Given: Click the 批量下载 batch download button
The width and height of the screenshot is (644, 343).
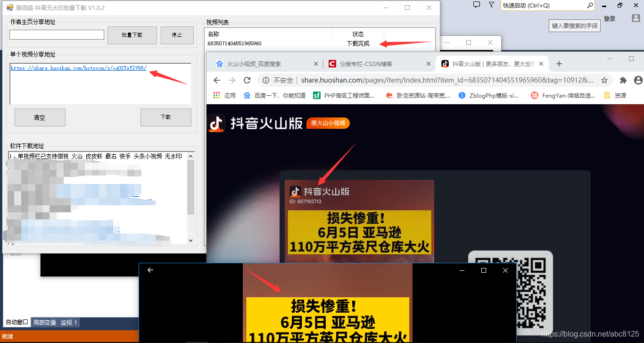Looking at the screenshot, I should 132,35.
